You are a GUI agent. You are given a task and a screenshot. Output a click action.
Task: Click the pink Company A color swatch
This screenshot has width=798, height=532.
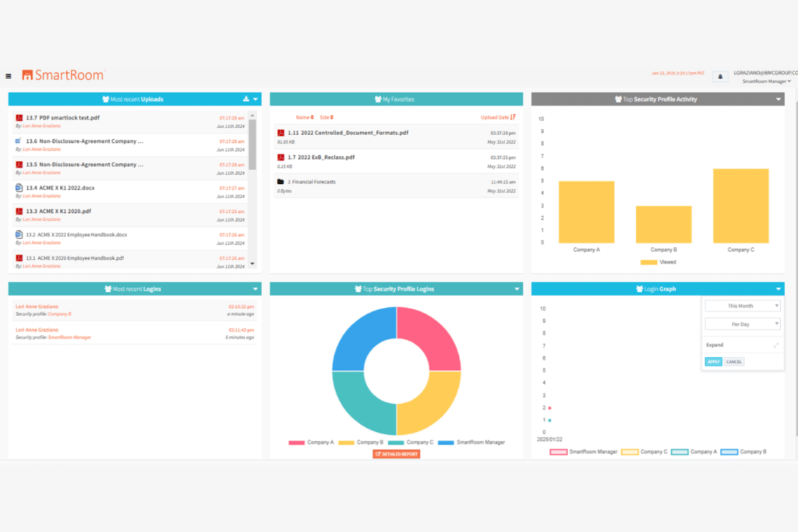[296, 442]
